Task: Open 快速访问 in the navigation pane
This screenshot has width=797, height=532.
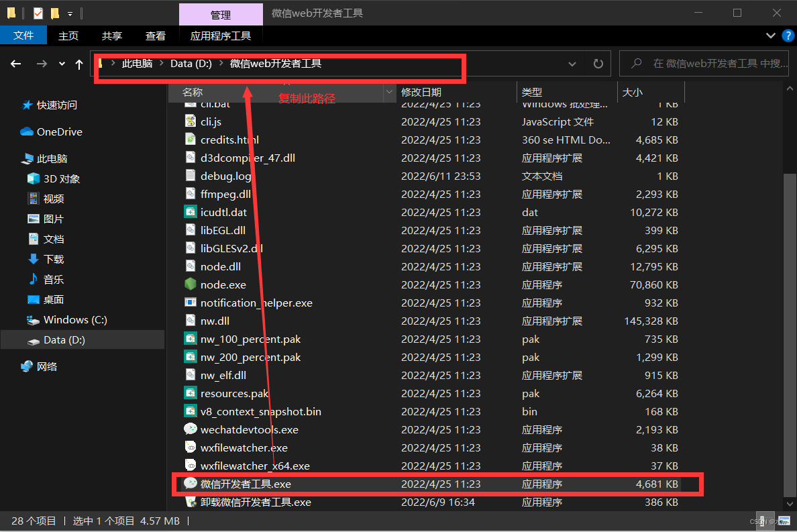Action: click(49, 105)
